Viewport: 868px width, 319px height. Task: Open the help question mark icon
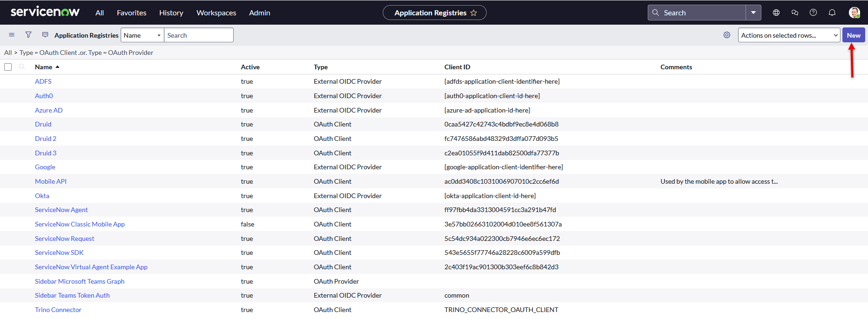tap(813, 13)
